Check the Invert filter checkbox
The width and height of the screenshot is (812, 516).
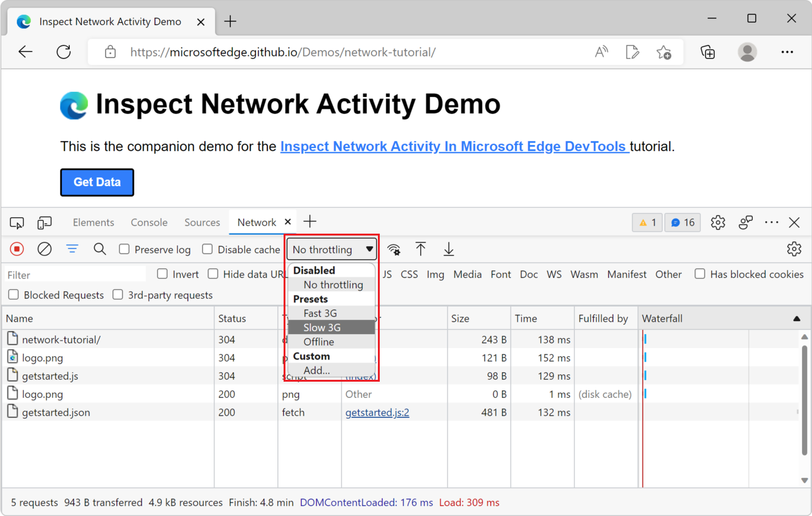tap(162, 274)
